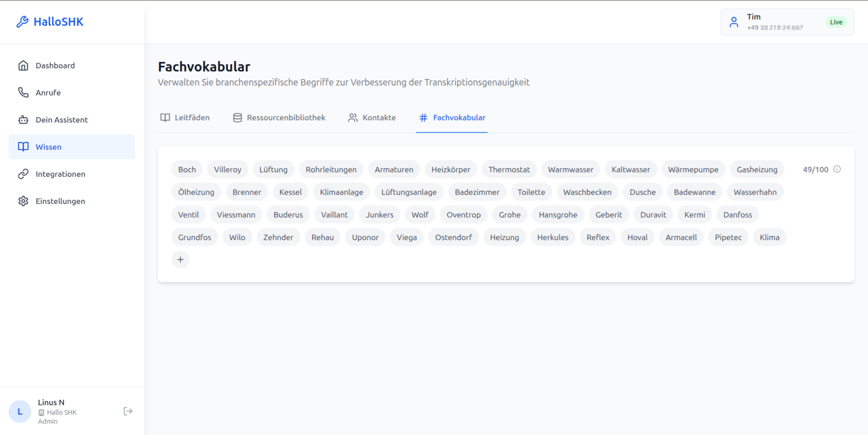The height and width of the screenshot is (435, 868).
Task: Click the Vaillant chip
Action: tap(334, 215)
